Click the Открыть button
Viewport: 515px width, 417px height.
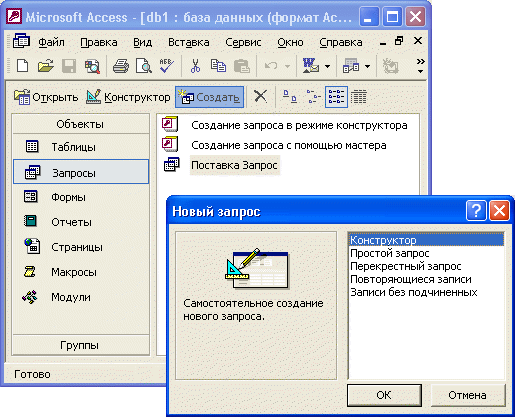point(46,97)
